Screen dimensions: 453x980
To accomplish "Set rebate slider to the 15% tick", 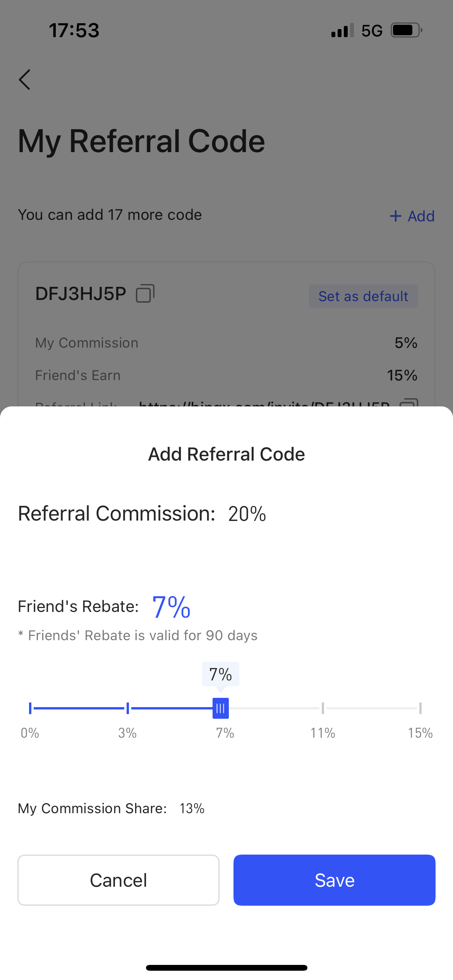I will point(420,708).
